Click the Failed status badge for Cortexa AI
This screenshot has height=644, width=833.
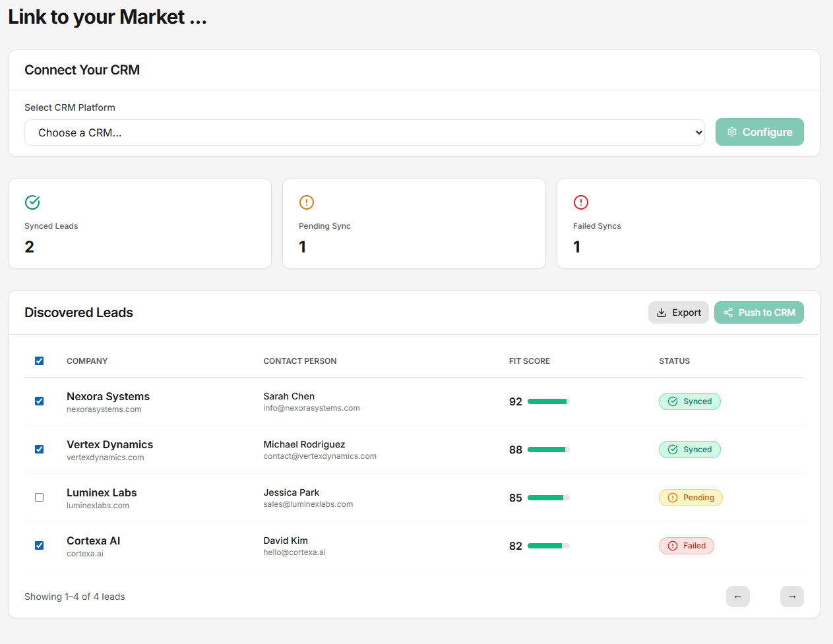pyautogui.click(x=687, y=546)
